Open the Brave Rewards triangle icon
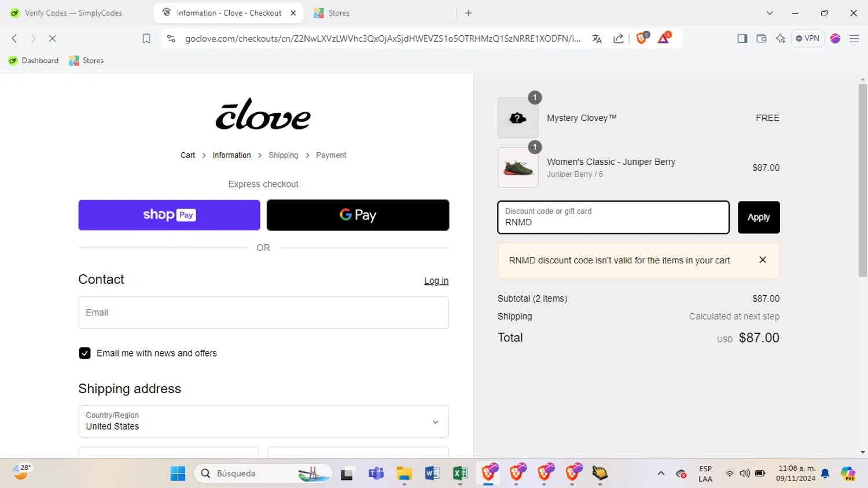 (664, 38)
